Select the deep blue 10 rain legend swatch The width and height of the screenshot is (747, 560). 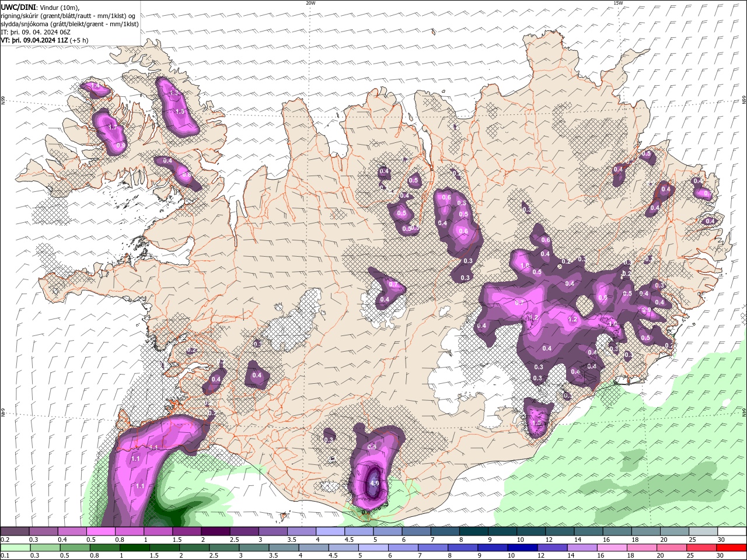tap(523, 548)
